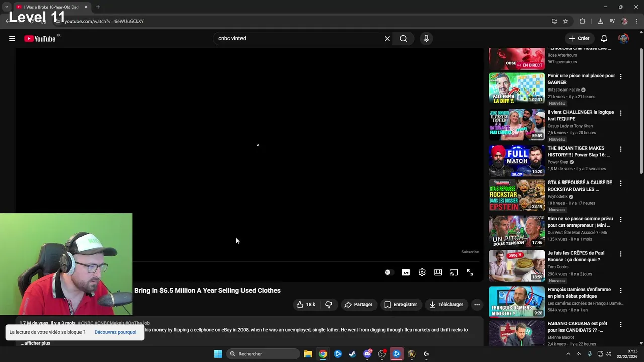The height and width of the screenshot is (362, 644).
Task: Open options for Punir une pièce video
Action: [620, 76]
